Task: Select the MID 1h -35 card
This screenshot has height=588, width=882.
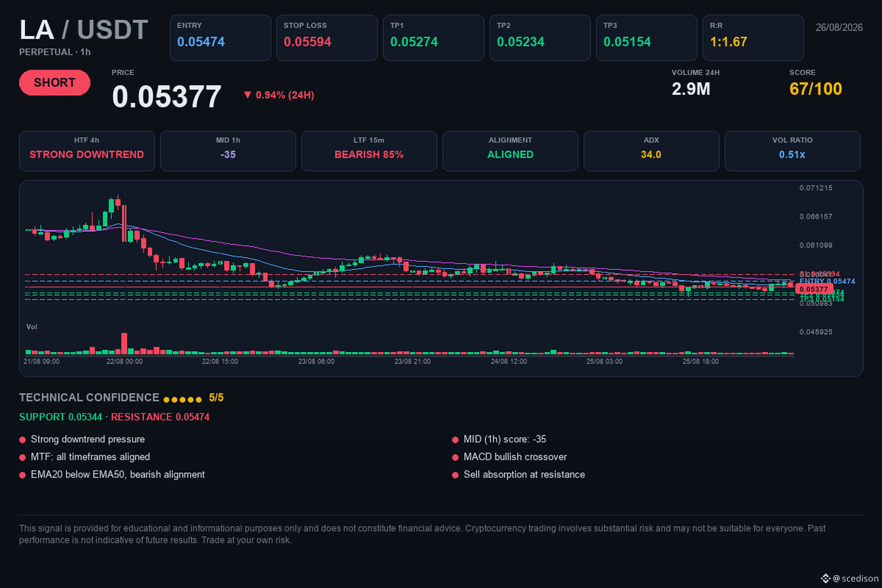Action: (x=228, y=151)
